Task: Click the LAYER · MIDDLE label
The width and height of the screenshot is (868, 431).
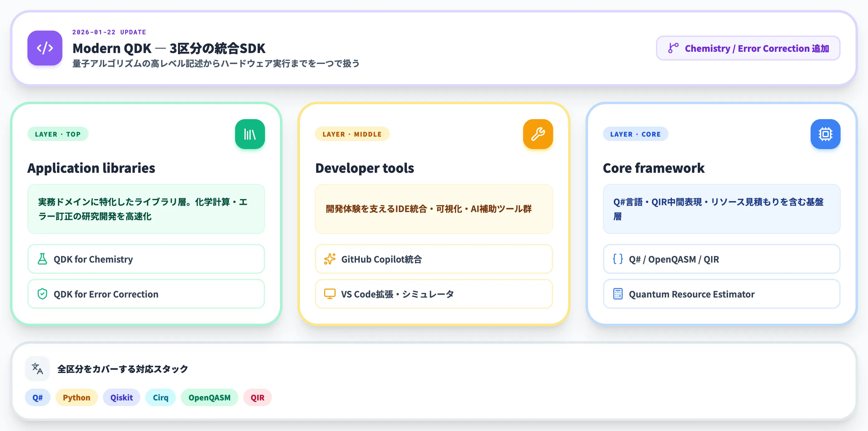Action: click(352, 134)
